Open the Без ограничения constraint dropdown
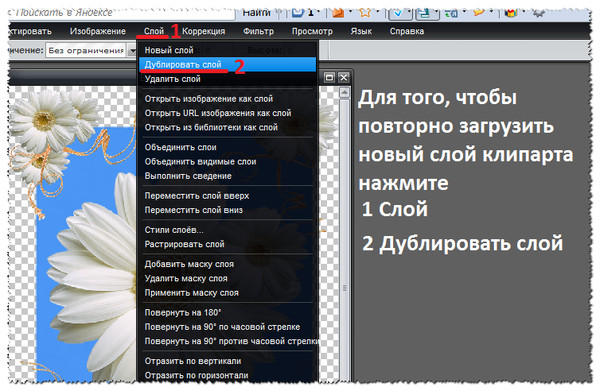Screen dimensions: 600x391 (90, 50)
